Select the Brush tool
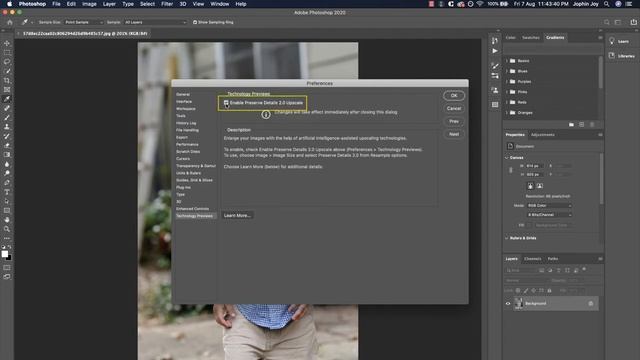 (7, 118)
